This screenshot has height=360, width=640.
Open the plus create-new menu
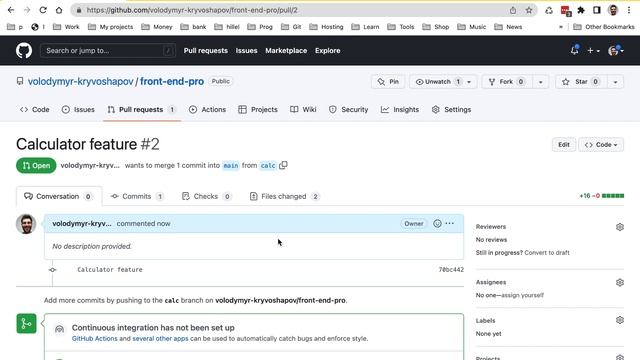593,51
